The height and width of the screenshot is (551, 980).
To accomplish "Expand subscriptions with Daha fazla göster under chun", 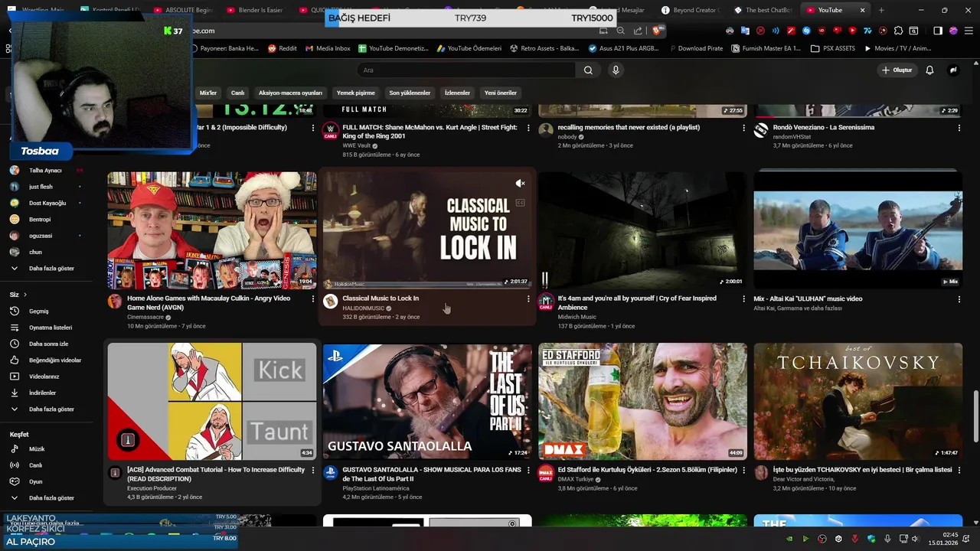I will click(51, 269).
